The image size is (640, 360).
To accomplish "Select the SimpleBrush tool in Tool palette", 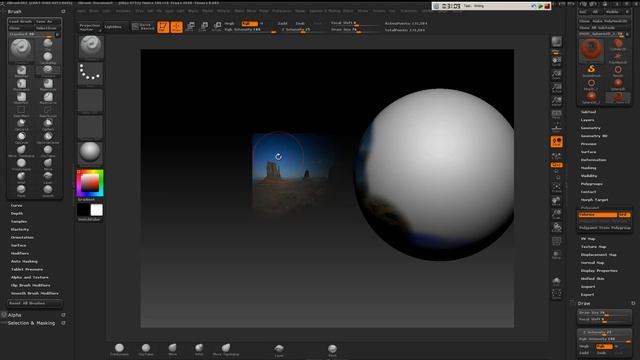I will coord(591,70).
